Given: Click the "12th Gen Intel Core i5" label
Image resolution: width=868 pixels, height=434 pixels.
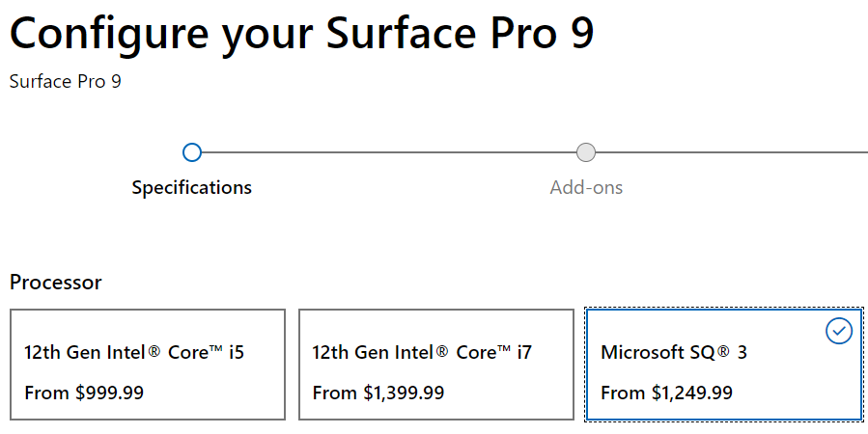Looking at the screenshot, I should click(x=134, y=352).
